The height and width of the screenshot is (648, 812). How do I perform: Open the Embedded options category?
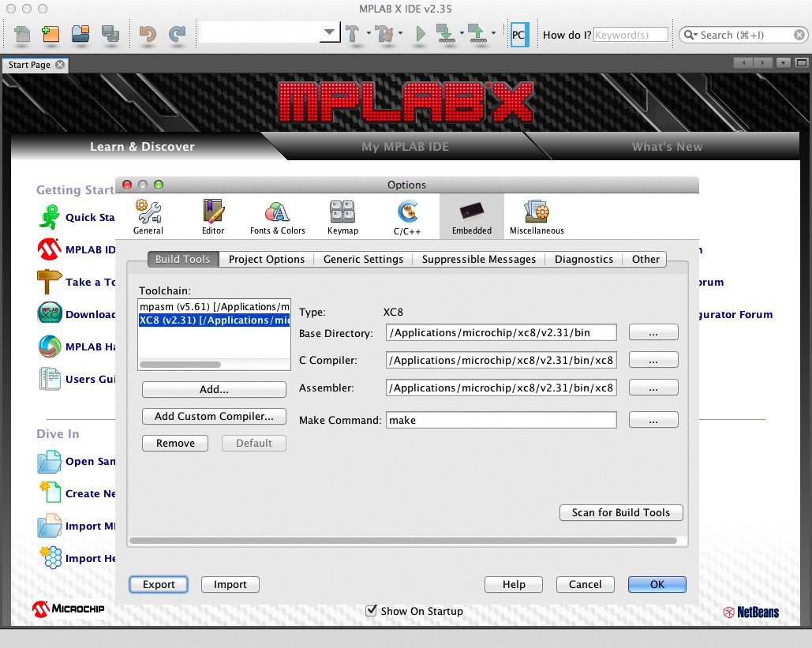tap(471, 217)
